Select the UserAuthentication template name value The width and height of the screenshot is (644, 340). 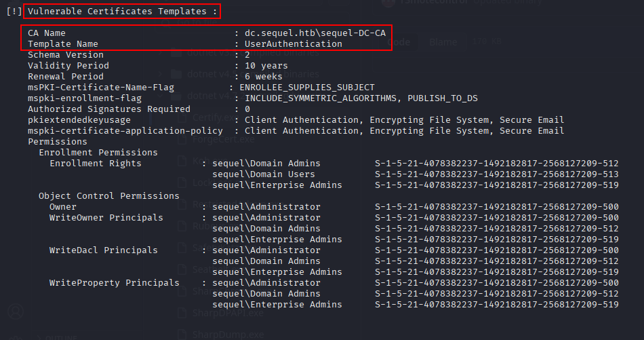294,43
